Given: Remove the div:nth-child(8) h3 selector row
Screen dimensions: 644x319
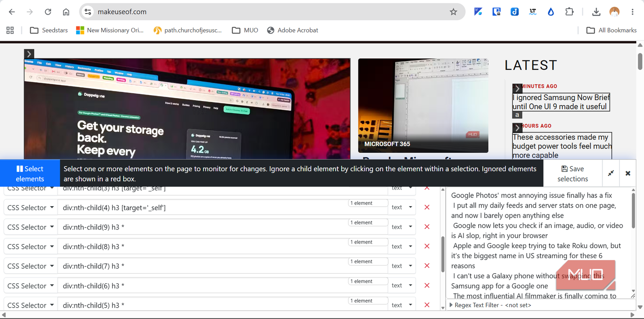Looking at the screenshot, I should tap(427, 246).
